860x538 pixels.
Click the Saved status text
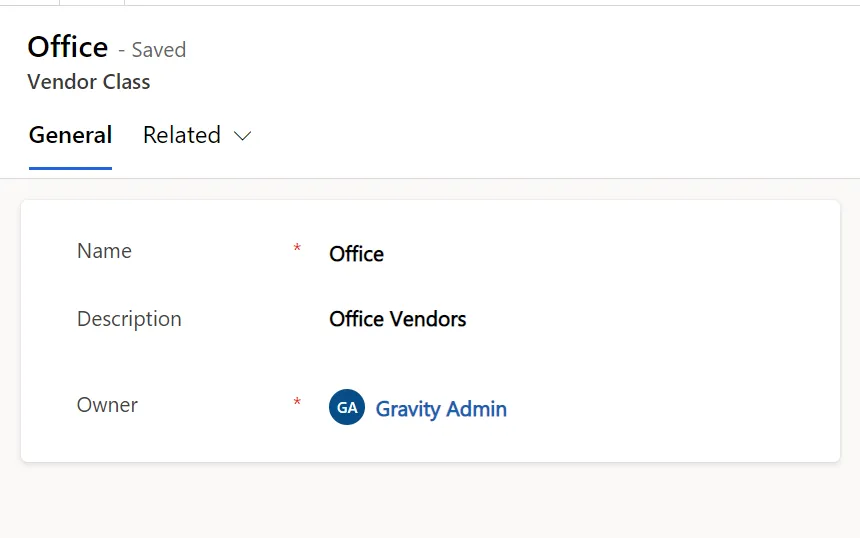pos(159,50)
